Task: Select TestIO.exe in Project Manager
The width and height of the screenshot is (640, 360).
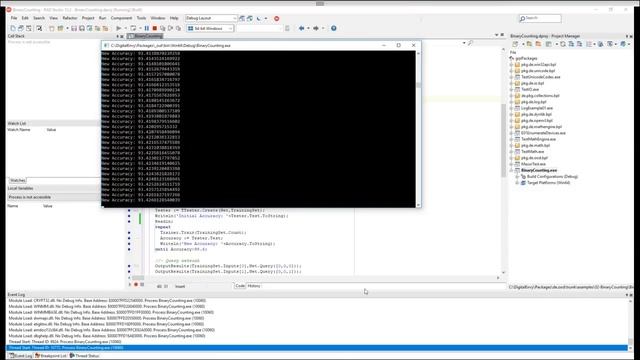Action: [529, 89]
